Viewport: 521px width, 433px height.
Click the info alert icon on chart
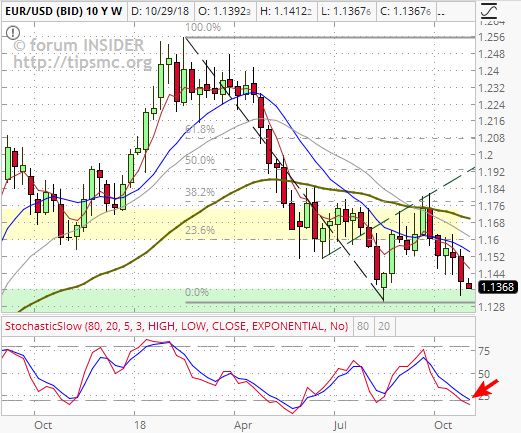tap(13, 33)
